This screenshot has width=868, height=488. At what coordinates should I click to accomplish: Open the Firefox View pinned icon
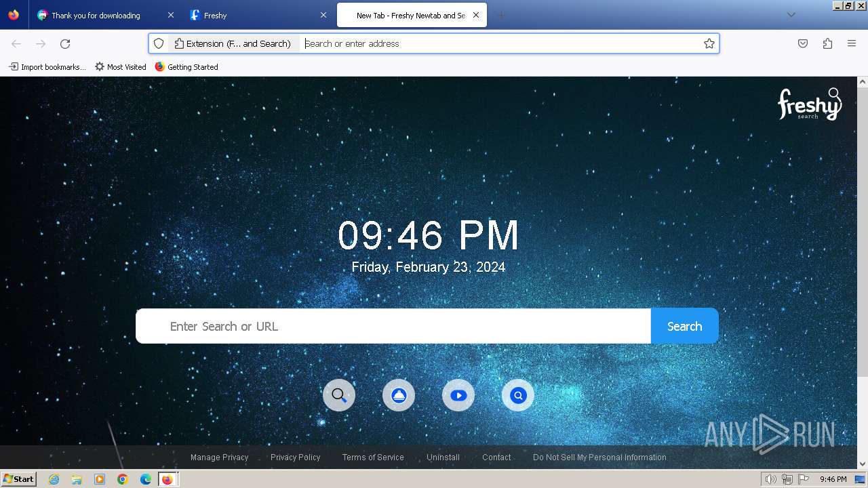pos(14,15)
